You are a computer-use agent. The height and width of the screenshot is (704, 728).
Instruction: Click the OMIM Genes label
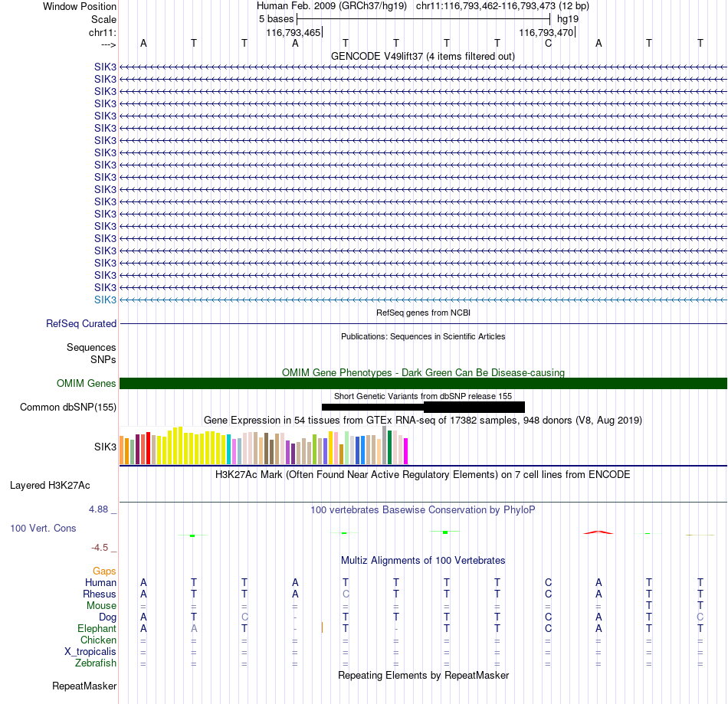point(86,383)
